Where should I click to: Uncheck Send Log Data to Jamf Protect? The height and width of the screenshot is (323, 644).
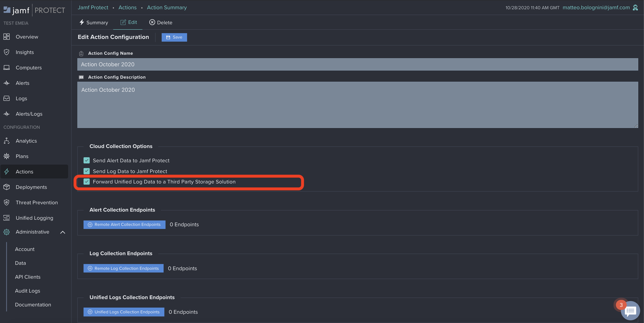coord(86,171)
